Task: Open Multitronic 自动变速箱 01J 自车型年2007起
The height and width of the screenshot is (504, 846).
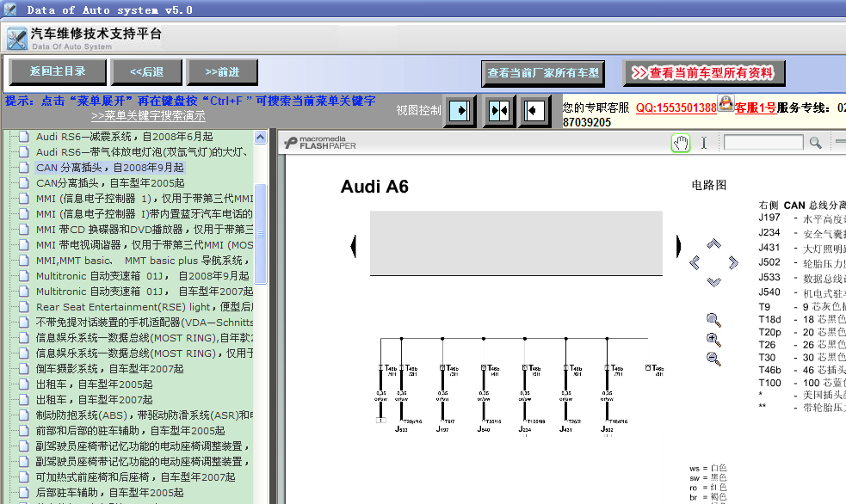Action: (x=144, y=291)
